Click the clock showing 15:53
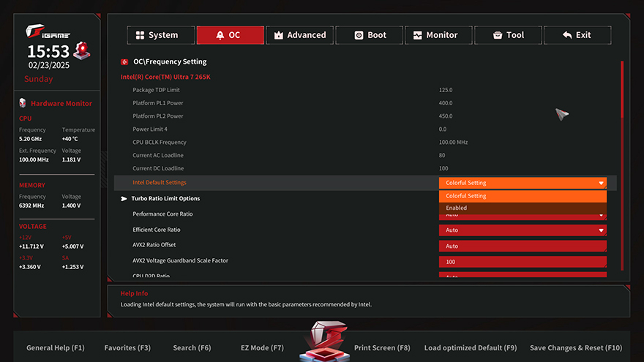644x362 pixels. (48, 52)
